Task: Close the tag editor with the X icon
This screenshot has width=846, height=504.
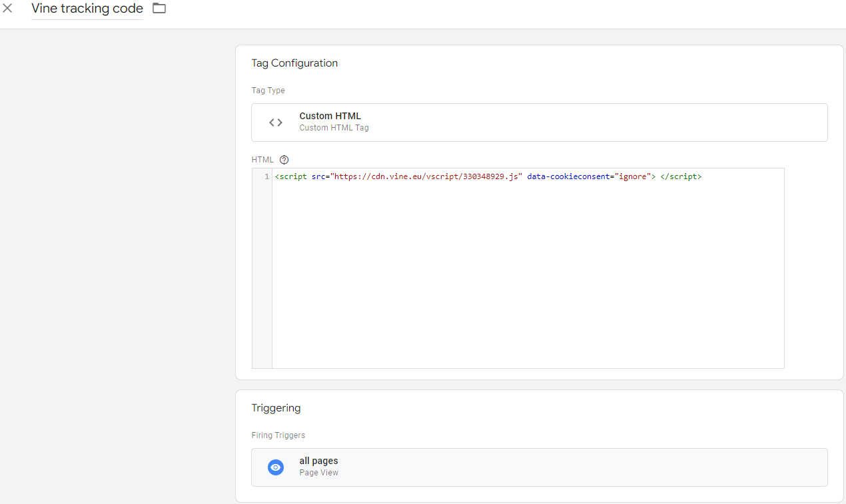Action: 8,9
